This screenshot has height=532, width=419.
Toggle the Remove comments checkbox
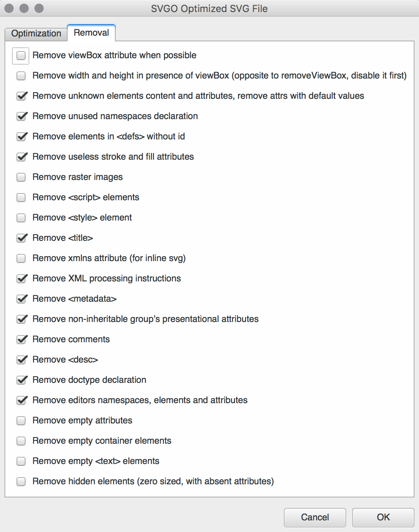coord(21,340)
